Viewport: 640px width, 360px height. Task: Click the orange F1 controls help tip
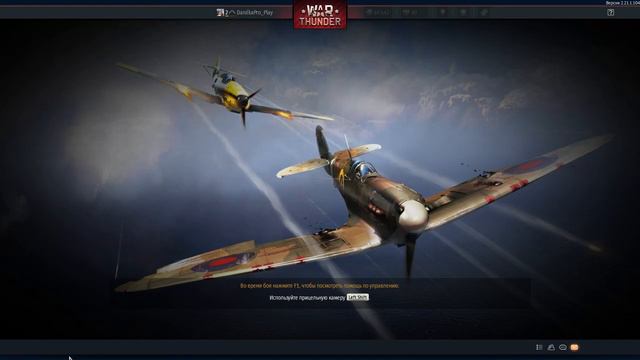(320, 286)
